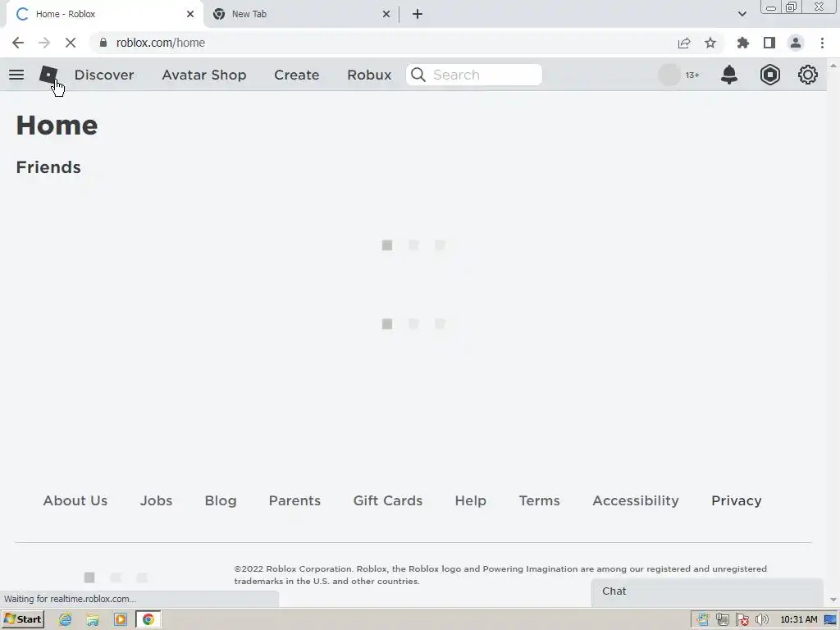
Task: Click the search magnifier icon
Action: pyautogui.click(x=418, y=75)
